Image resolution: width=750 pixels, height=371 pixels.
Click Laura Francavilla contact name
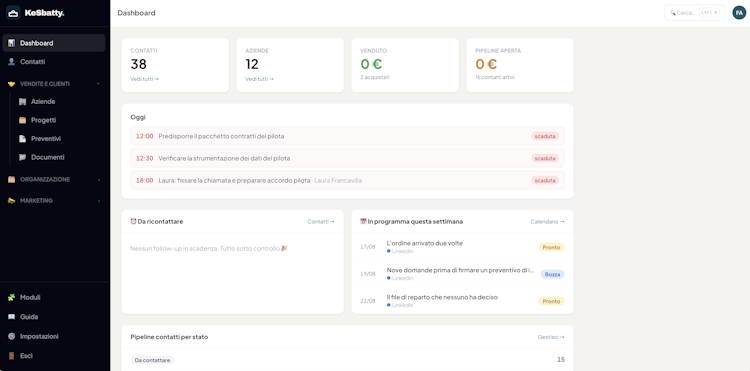pos(338,181)
